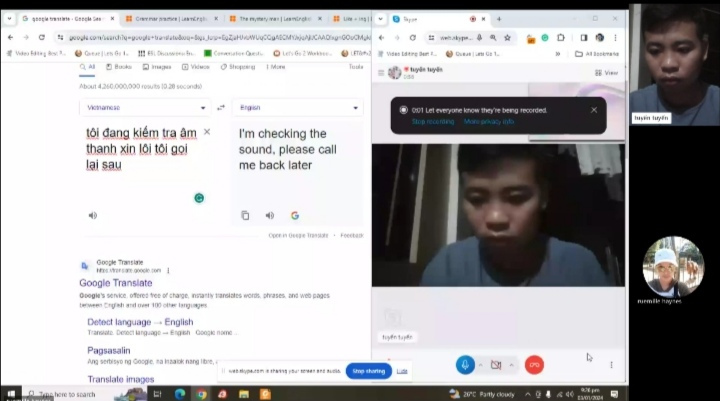
Task: End the Skype call
Action: 535,365
